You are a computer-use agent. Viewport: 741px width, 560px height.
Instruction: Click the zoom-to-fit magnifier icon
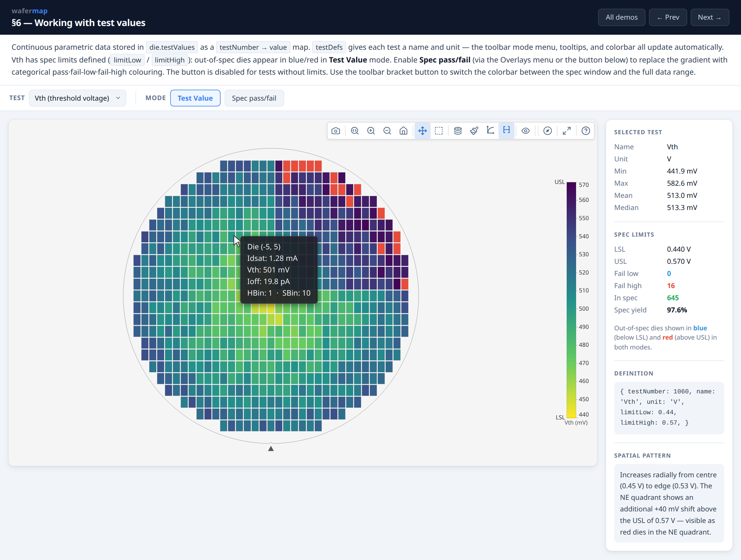pyautogui.click(x=355, y=131)
